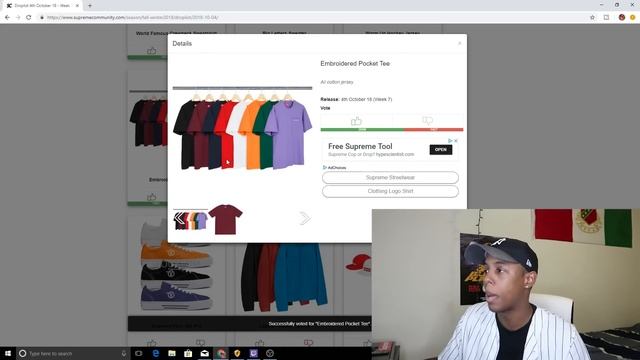Image resolution: width=640 pixels, height=360 pixels.
Task: Click the Chrome taskbar icon
Action: [221, 353]
